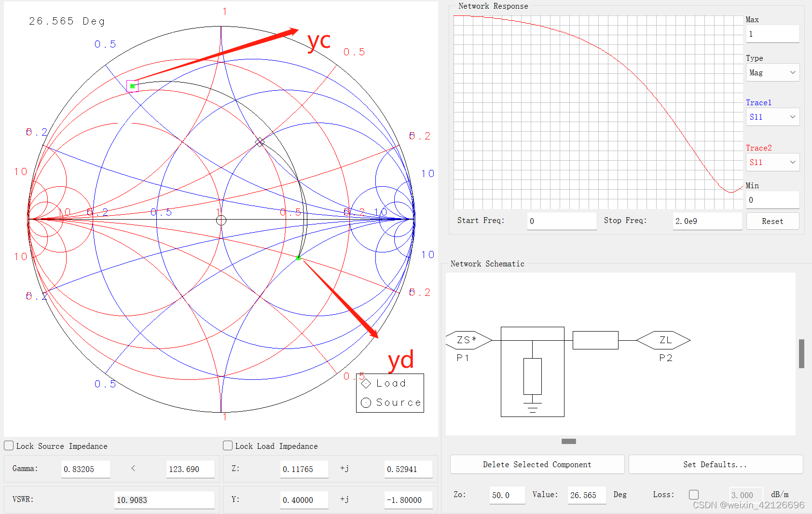Click the magenta-boxed green marker on Smith chart
The height and width of the screenshot is (514, 812).
[132, 86]
